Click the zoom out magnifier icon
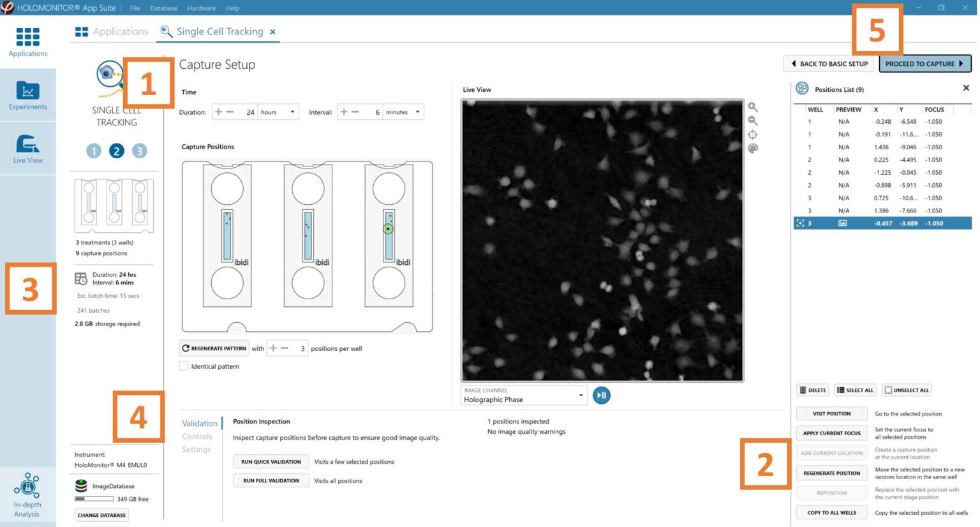This screenshot has width=980, height=527. [754, 120]
